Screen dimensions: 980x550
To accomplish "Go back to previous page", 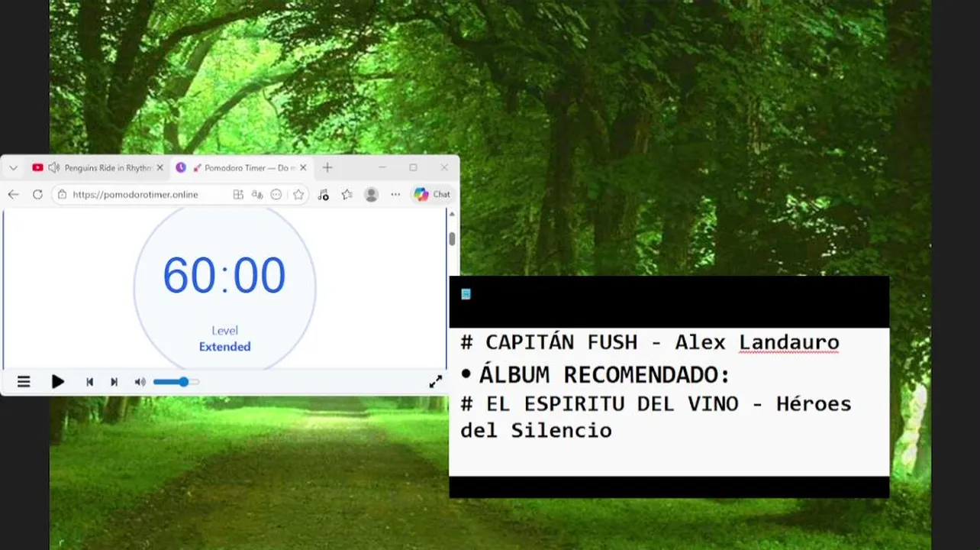I will 13,195.
